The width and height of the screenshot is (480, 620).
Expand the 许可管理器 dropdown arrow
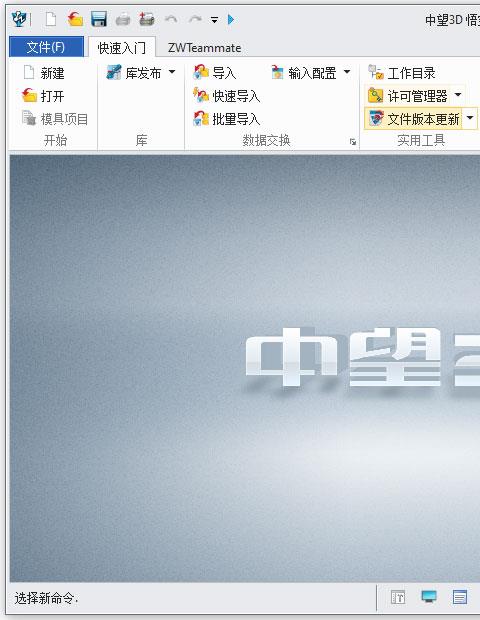point(458,95)
